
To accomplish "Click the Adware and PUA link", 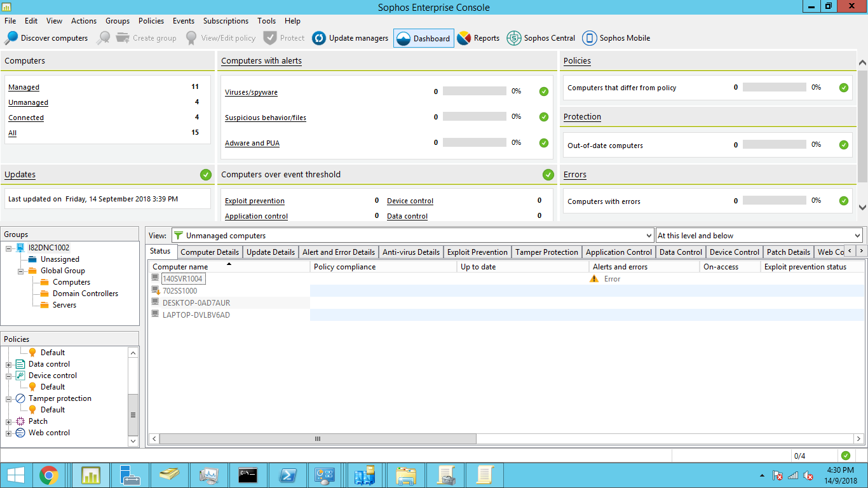I will point(252,144).
